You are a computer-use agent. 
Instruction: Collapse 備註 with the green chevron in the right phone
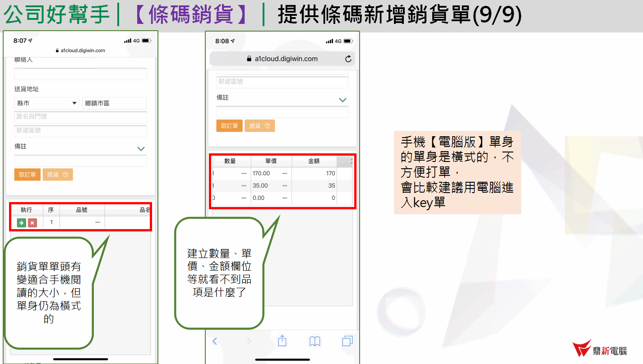coord(343,100)
